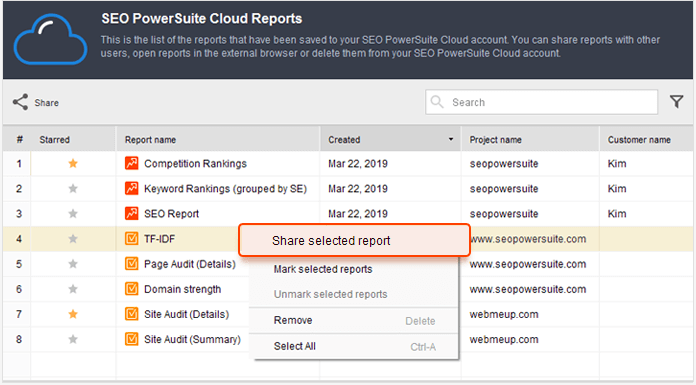
Task: Click customer Kim in Competition Rankings row
Action: pyautogui.click(x=617, y=163)
